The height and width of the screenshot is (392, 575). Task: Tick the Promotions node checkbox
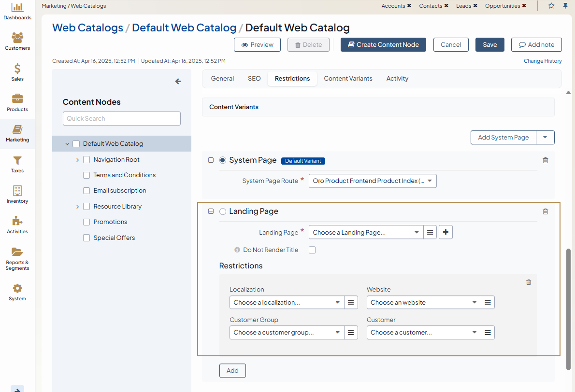tap(86, 222)
